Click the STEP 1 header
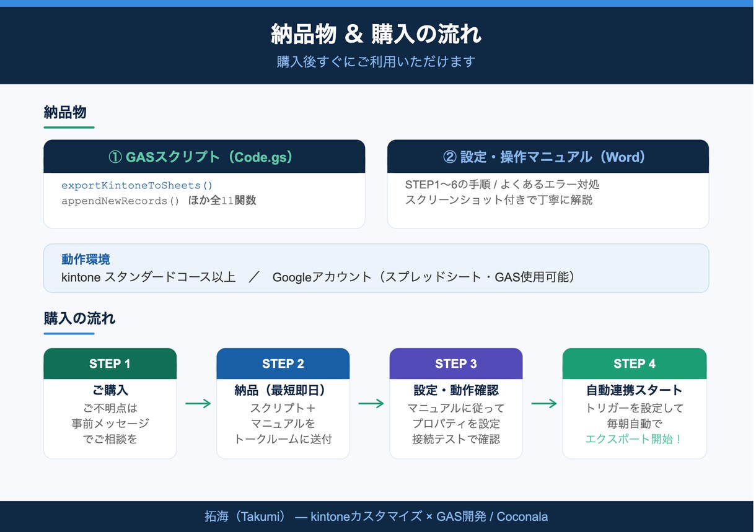 pos(110,364)
